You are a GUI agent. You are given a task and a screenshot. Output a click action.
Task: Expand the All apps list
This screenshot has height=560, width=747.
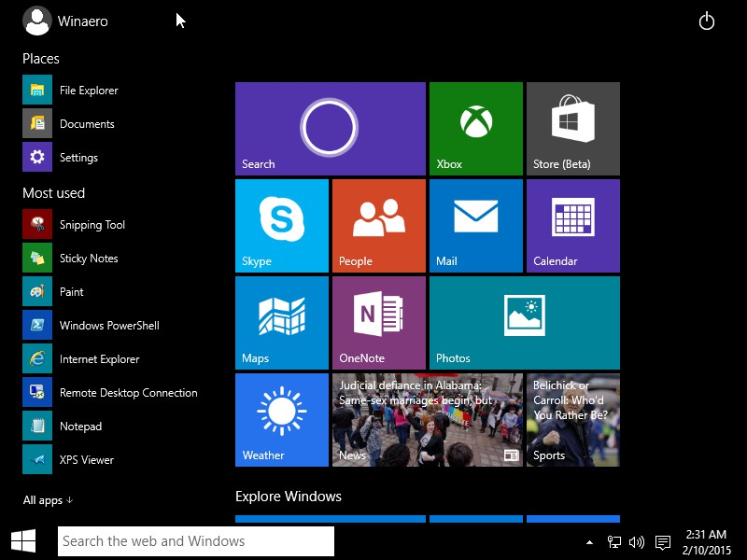48,500
